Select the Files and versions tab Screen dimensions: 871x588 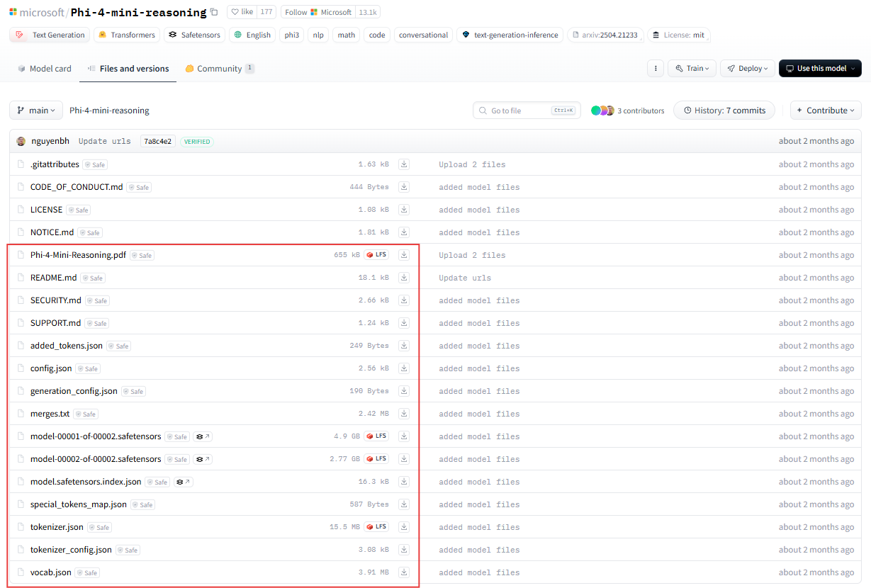click(128, 69)
